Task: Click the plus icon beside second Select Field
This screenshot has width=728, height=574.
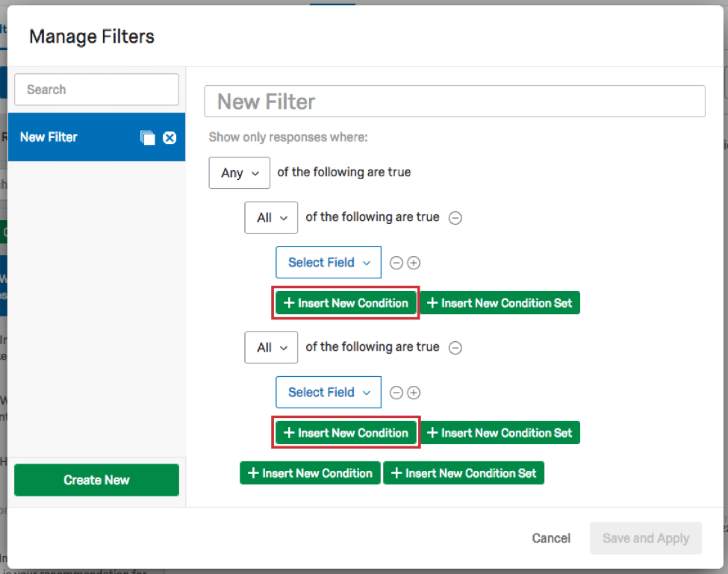Action: click(414, 392)
